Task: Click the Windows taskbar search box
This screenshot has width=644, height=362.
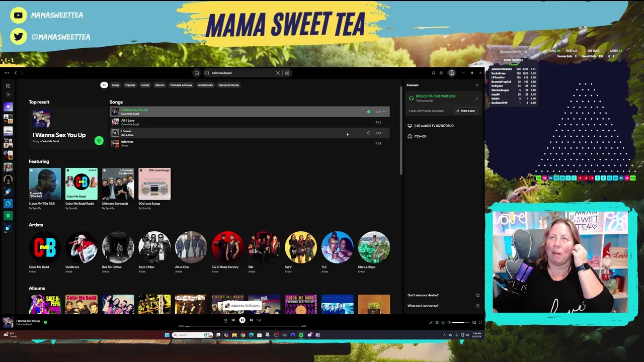Action: pos(193,335)
